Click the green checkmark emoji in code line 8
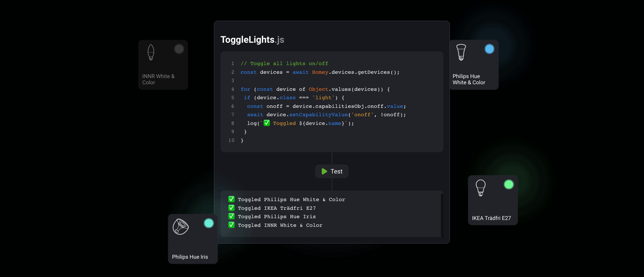Viewport: 644px width, 277px height. click(x=267, y=123)
